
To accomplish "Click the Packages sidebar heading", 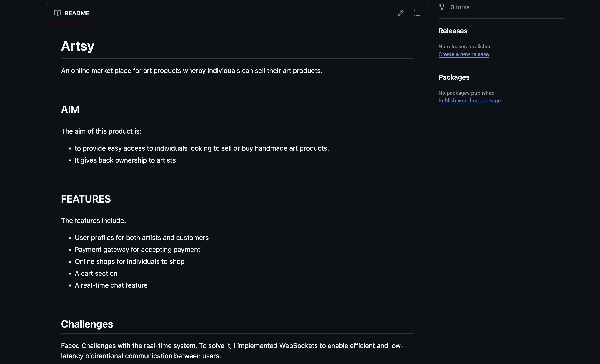I will point(454,77).
